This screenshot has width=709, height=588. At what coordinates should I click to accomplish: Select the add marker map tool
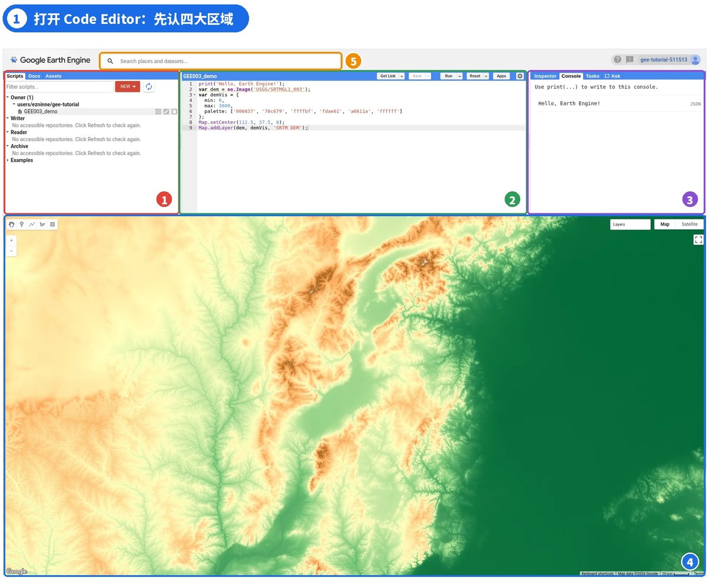point(22,224)
